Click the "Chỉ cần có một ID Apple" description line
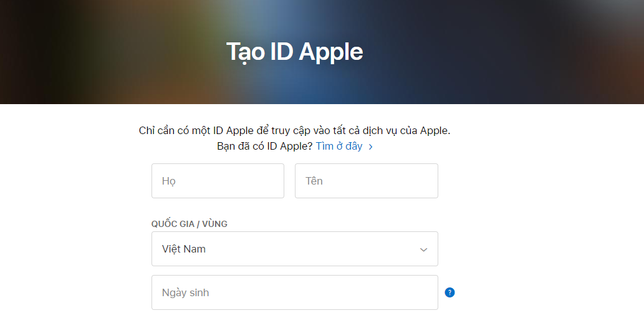Image resolution: width=644 pixels, height=318 pixels. point(294,130)
